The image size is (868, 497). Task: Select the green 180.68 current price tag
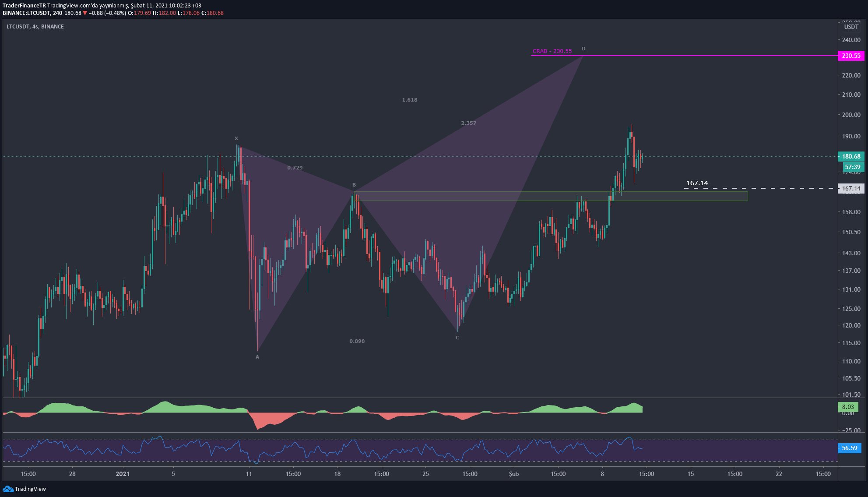(851, 156)
